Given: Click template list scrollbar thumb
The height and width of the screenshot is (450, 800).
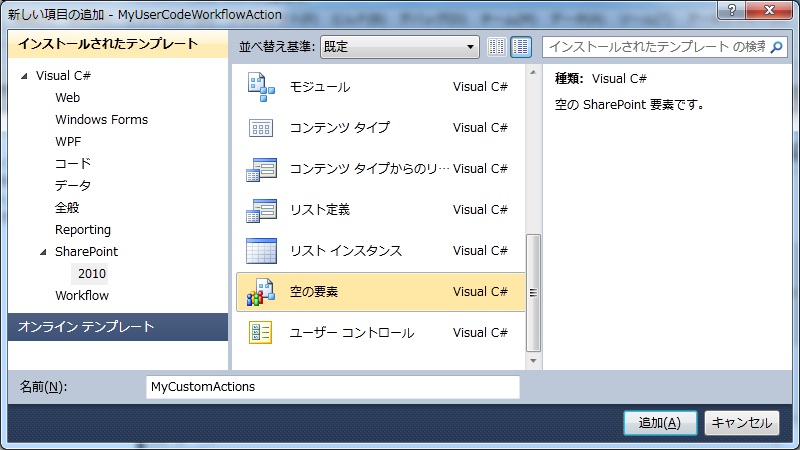Looking at the screenshot, I should (533, 293).
